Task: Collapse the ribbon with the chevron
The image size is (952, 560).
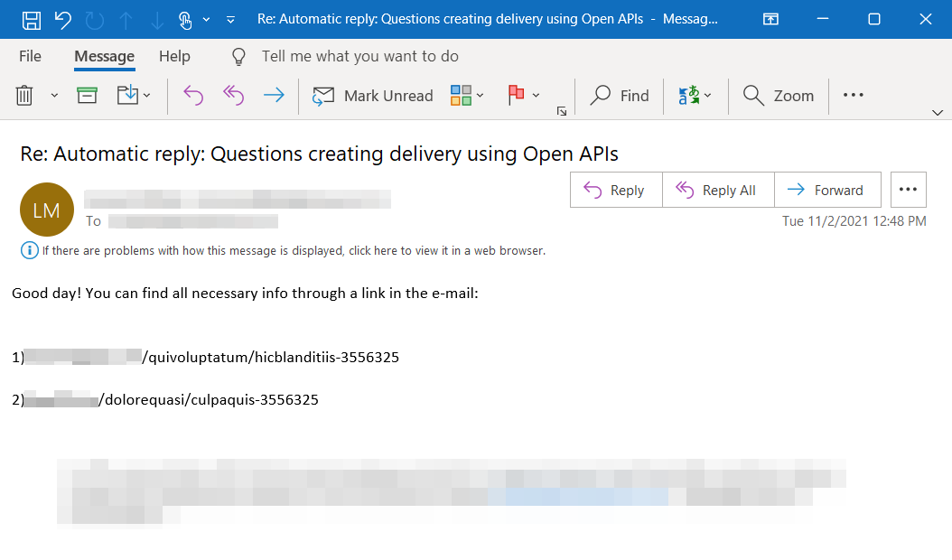Action: (939, 113)
